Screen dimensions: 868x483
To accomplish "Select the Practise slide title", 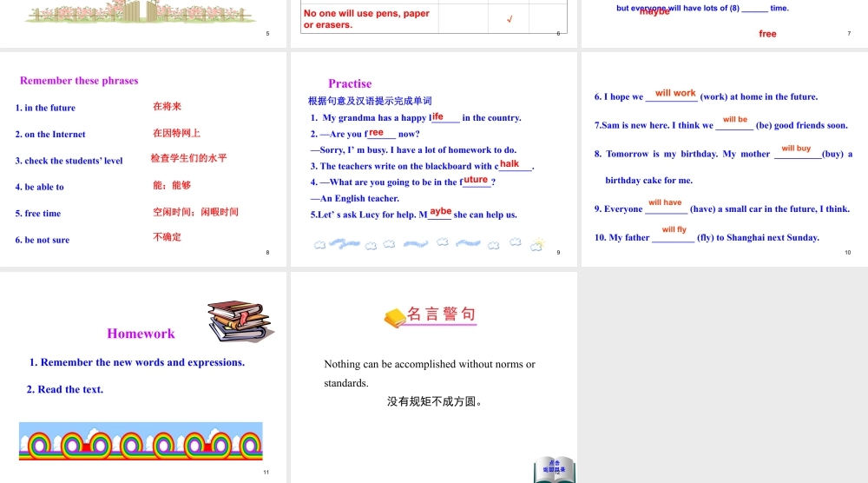I will pyautogui.click(x=350, y=83).
